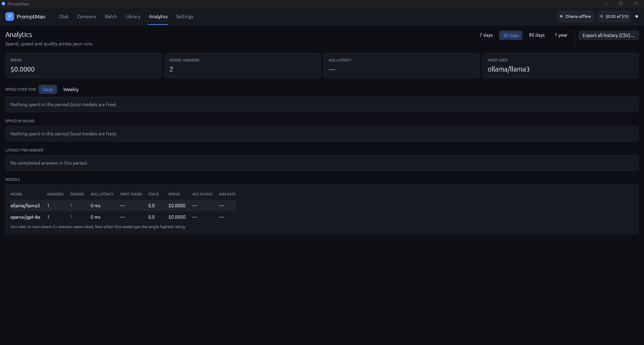Click the win rate explanation footnote
The image size is (644, 345).
[x=98, y=227]
